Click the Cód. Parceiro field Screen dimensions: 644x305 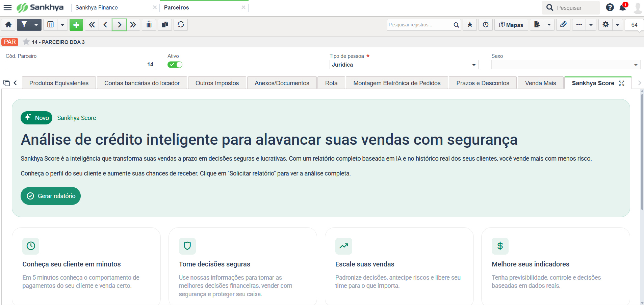[x=80, y=64]
